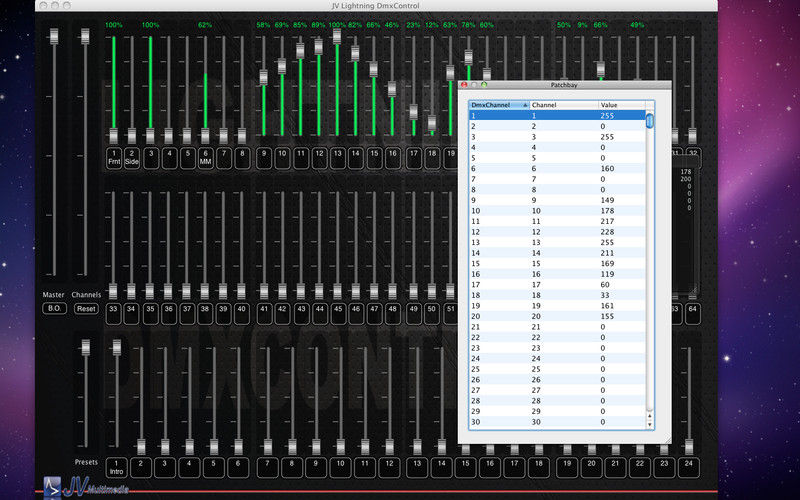The image size is (800, 500).
Task: Select Patchbay row with DmxChannel 30
Action: pos(557,422)
